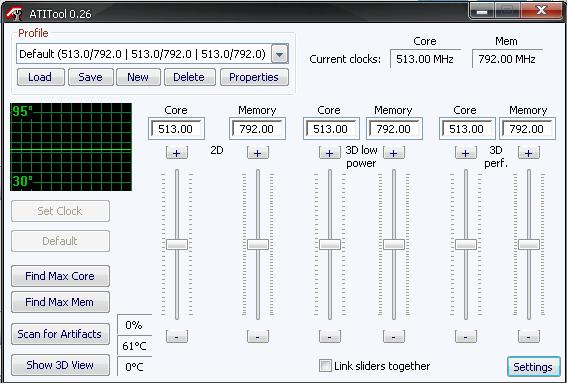
Task: Click the Load profile button
Action: coord(41,77)
